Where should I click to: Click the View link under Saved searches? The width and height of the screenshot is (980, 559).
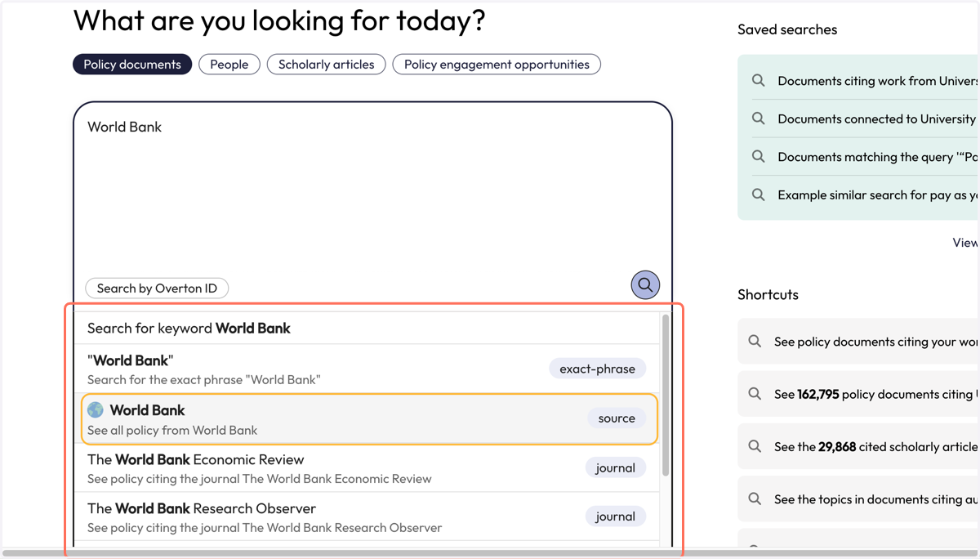tap(965, 243)
